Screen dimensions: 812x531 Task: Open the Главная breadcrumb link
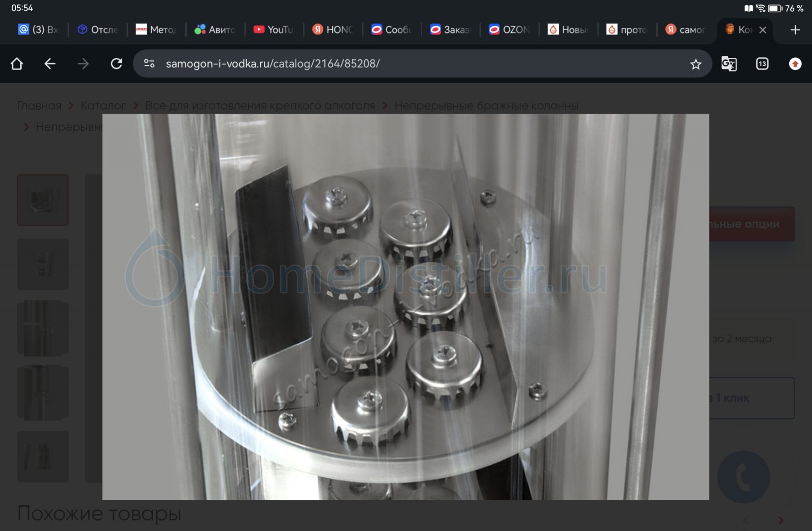coord(39,105)
